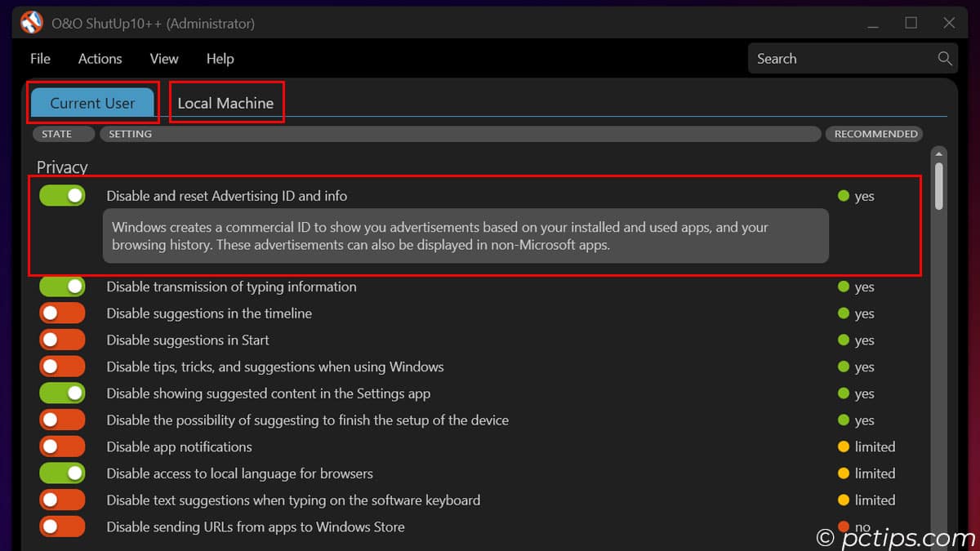Click into the Search field
The image size is (980, 551).
tap(852, 58)
